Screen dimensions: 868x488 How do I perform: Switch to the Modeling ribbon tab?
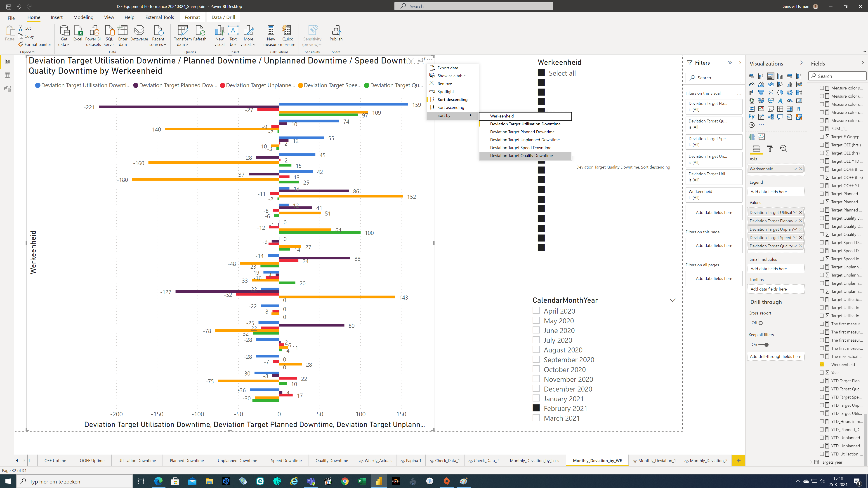[x=83, y=17]
